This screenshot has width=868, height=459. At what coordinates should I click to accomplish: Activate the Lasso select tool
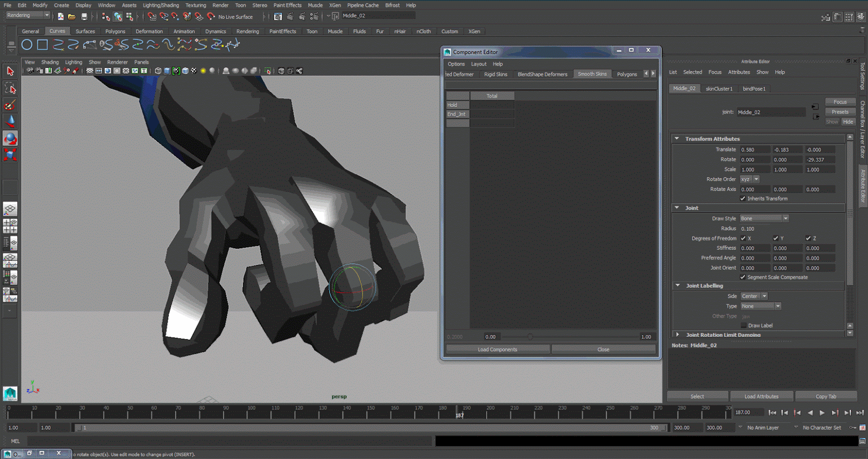(10, 88)
